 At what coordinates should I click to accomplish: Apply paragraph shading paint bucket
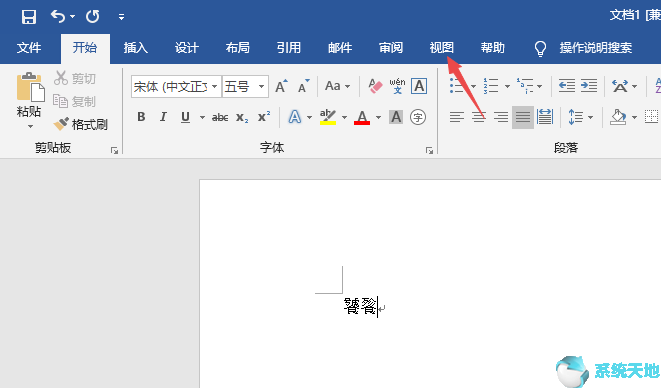618,117
